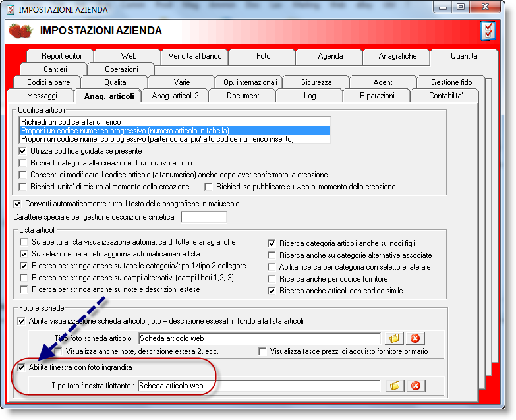
Task: Clear the Tipo foto scheda articolo value
Action: pos(415,338)
